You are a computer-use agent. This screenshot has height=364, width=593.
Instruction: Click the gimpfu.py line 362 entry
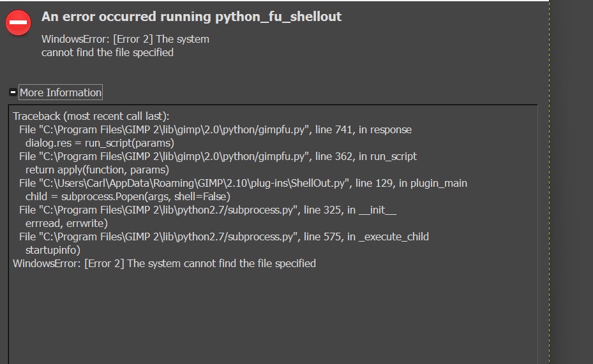point(218,156)
